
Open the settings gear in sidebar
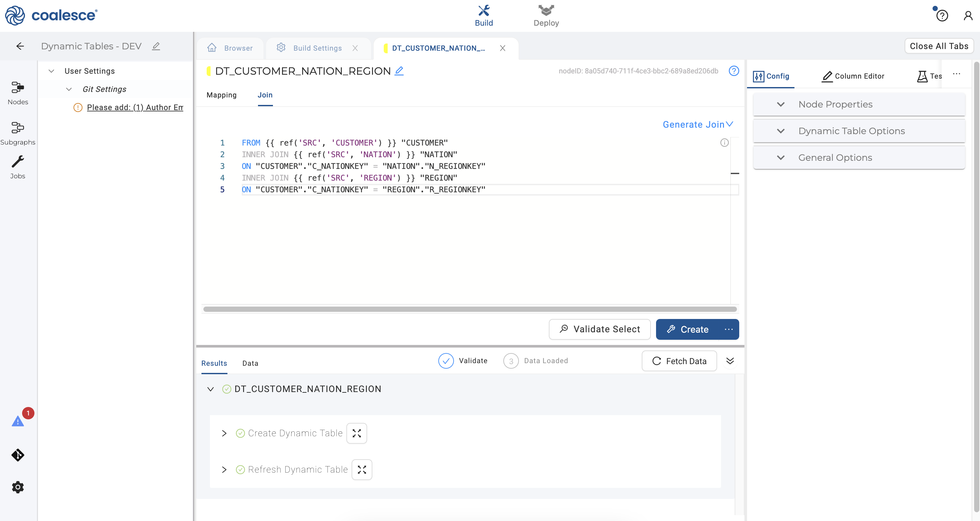18,487
